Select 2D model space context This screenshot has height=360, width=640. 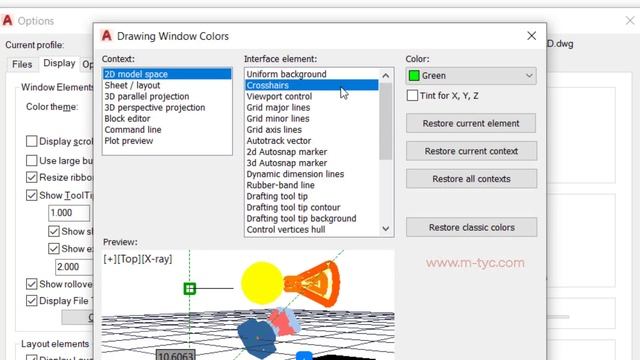coord(167,74)
